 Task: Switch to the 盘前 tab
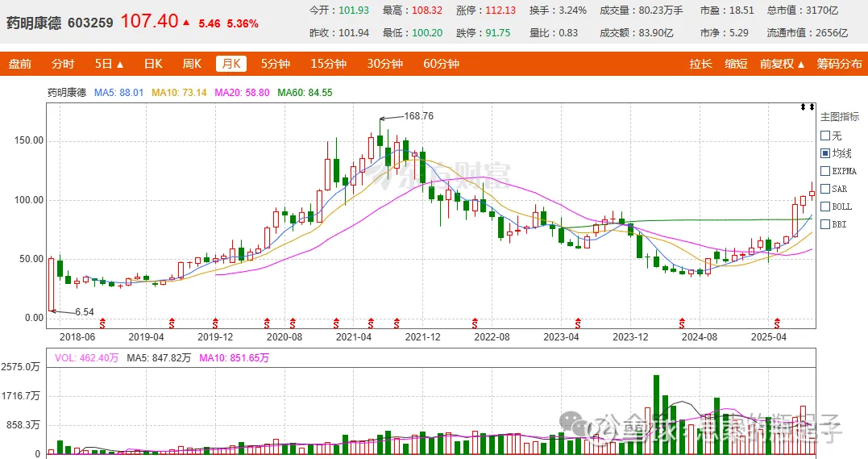pos(20,64)
